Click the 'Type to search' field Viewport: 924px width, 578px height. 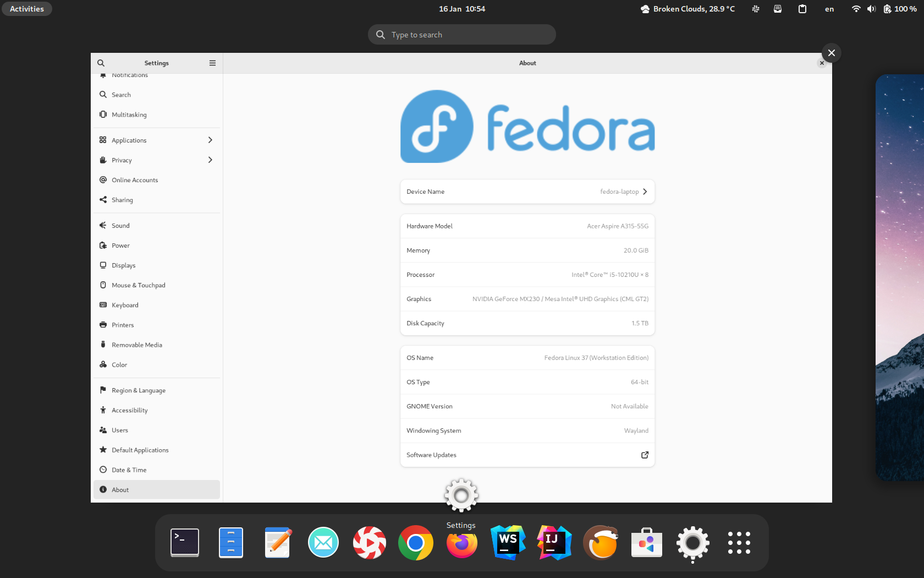(x=462, y=35)
